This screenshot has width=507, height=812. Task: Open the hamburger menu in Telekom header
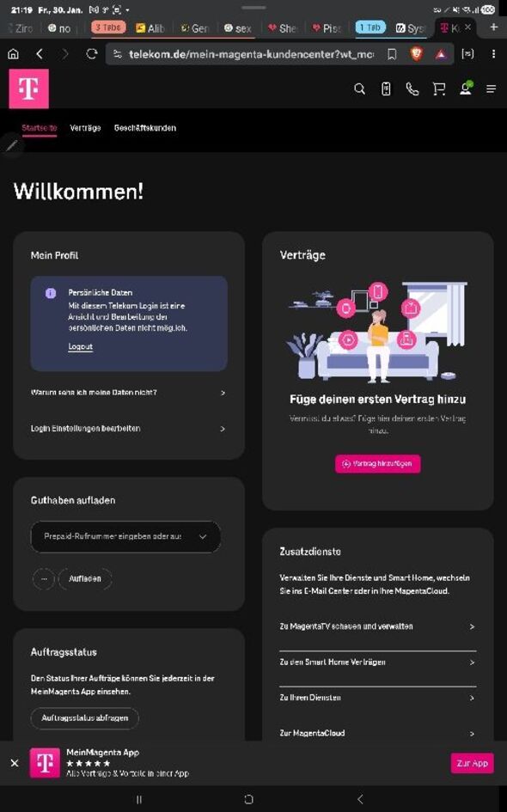click(x=491, y=89)
